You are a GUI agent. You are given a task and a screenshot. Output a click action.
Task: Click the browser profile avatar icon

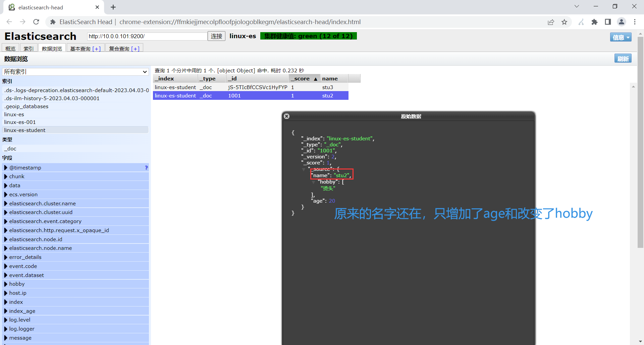tap(622, 22)
